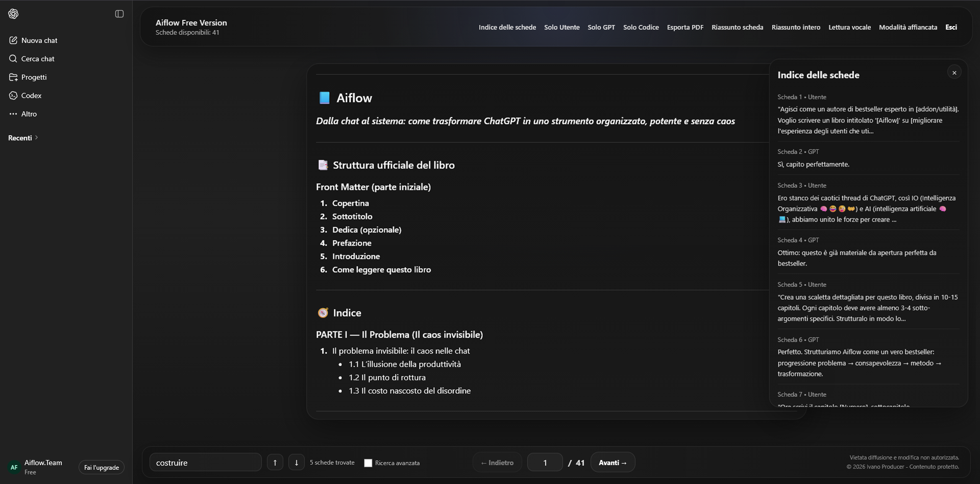Click Esci to exit Aiflow
Viewport: 980px width, 484px height.
click(951, 27)
